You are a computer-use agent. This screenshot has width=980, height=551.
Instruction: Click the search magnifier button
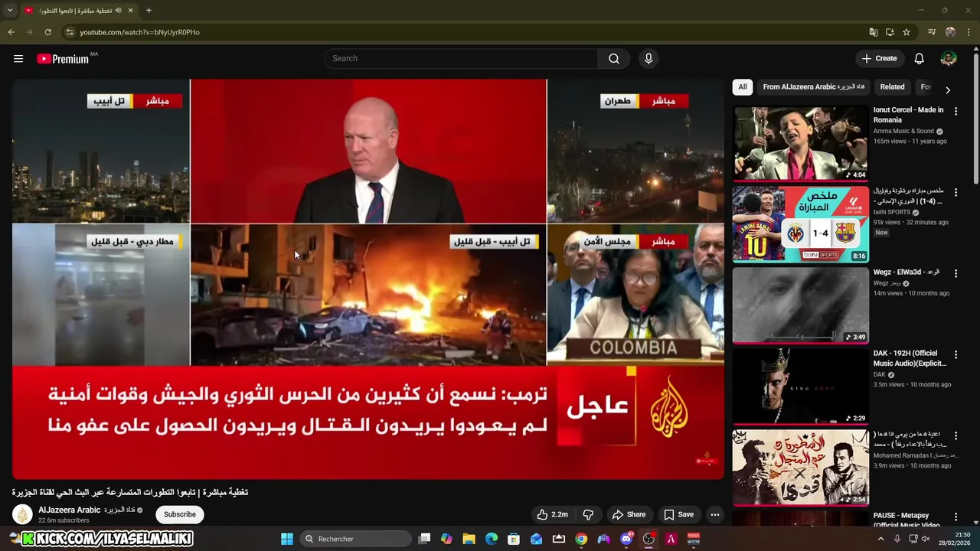614,58
